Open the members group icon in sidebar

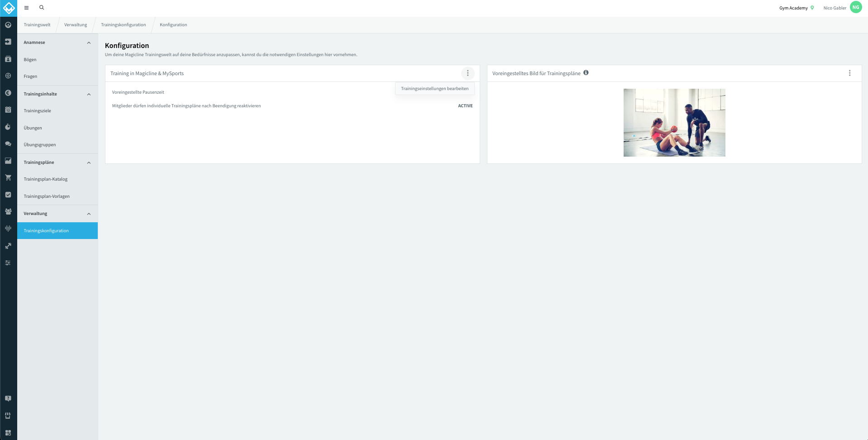8,211
